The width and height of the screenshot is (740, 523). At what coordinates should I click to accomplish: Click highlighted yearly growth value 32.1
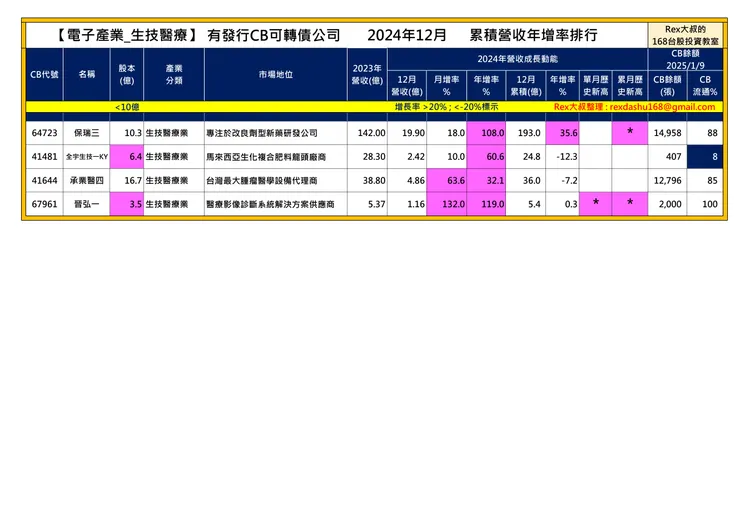point(486,180)
